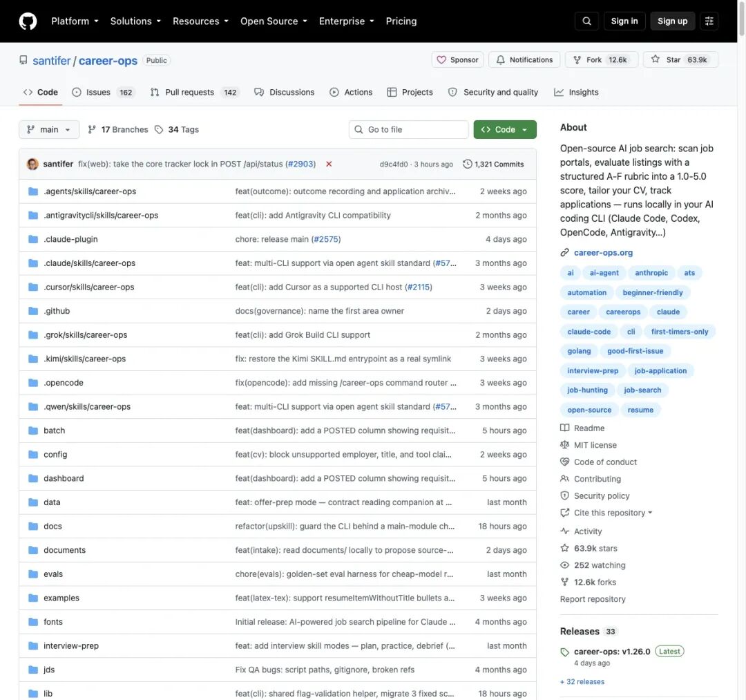The image size is (746, 700).
Task: Expand the Solutions menu
Action: point(135,21)
